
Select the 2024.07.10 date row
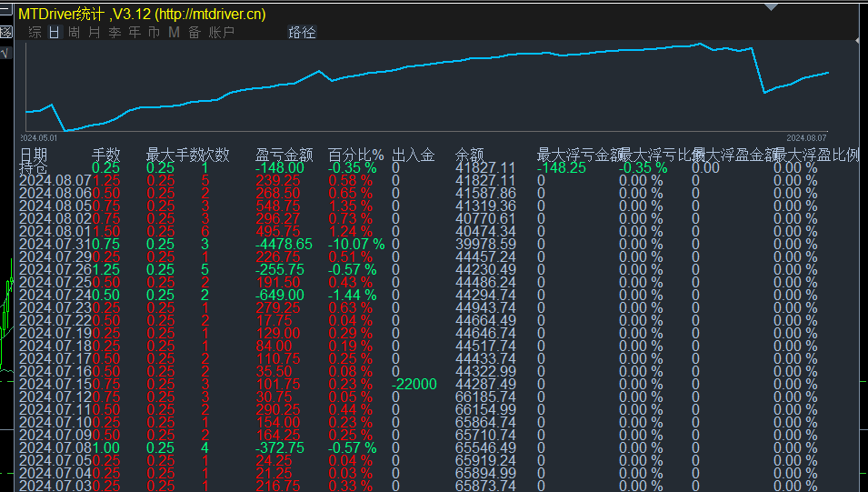[x=55, y=423]
